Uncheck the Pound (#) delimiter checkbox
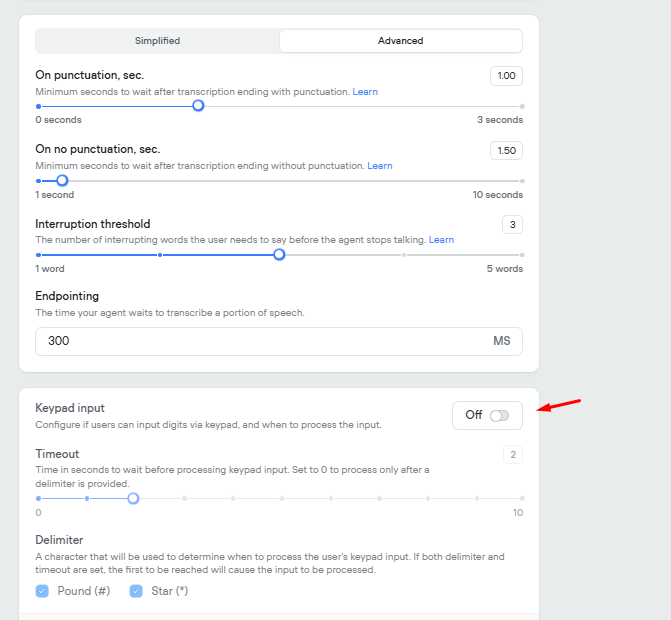The image size is (671, 620). [x=42, y=591]
